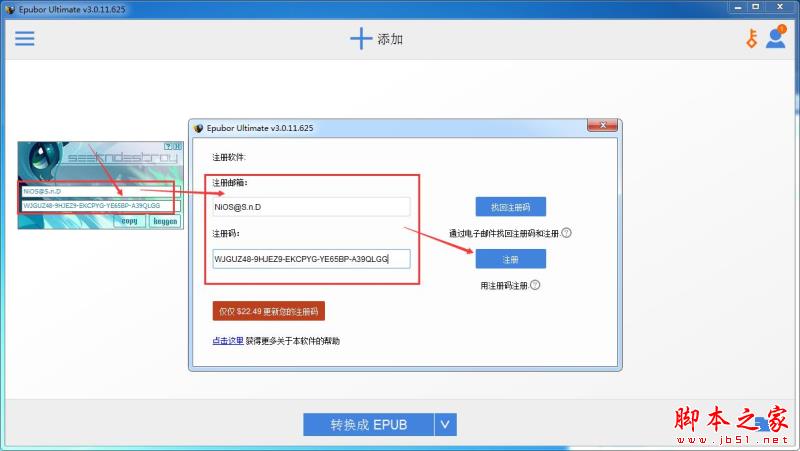The image size is (800, 451).
Task: Focus the 注册码 input field in dialog
Action: pyautogui.click(x=311, y=259)
